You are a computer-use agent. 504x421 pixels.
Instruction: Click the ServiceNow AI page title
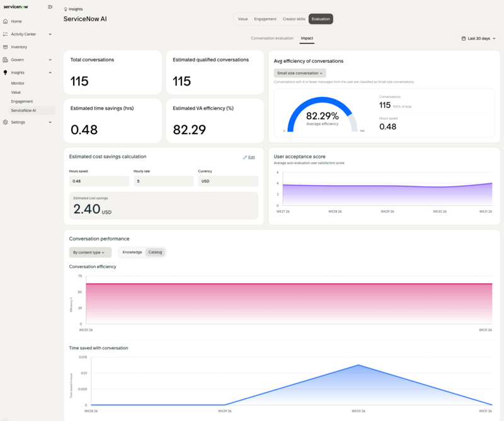pyautogui.click(x=85, y=19)
